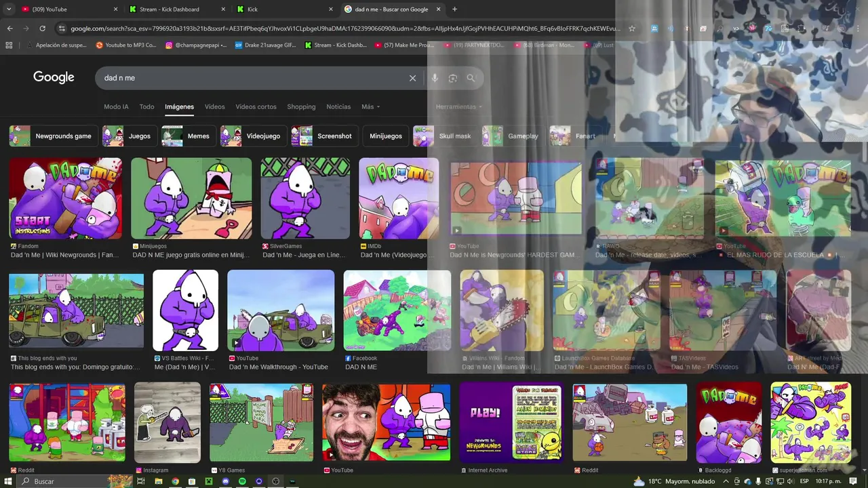The height and width of the screenshot is (488, 868).
Task: Open the Facebook DAD N ME image
Action: tap(397, 310)
